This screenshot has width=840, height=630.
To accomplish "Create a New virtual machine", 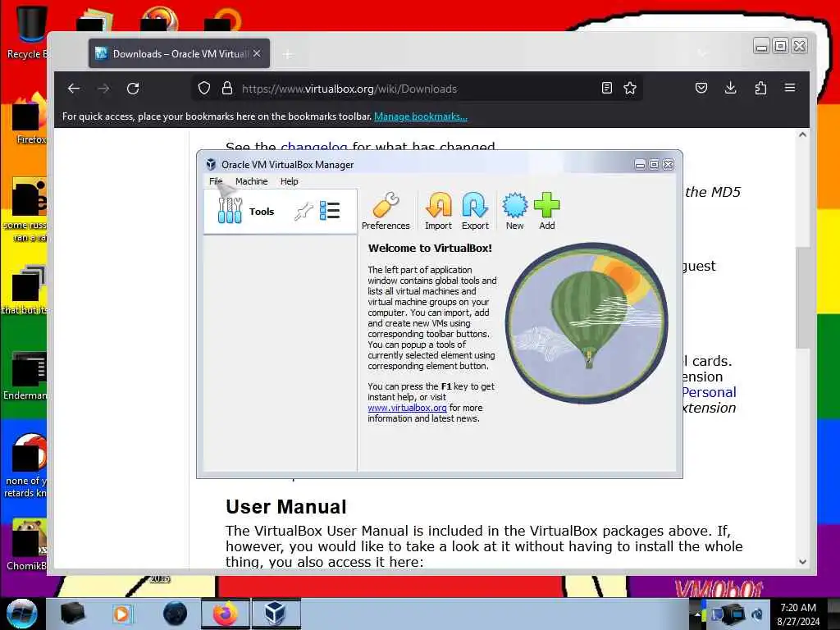I will pos(515,211).
